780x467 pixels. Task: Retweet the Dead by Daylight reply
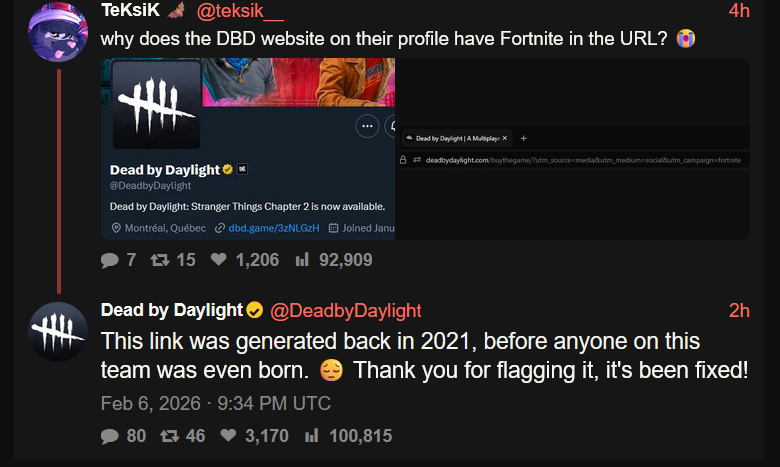click(x=170, y=436)
